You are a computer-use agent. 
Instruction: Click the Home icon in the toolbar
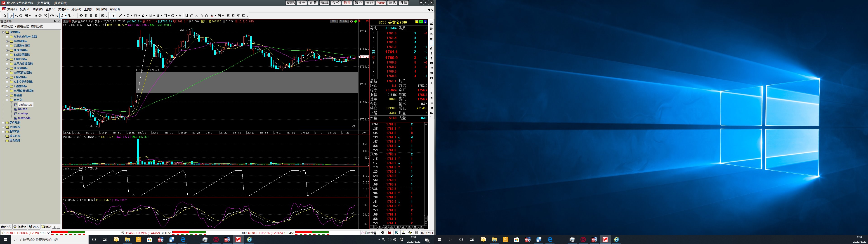pyautogui.click(x=4, y=16)
